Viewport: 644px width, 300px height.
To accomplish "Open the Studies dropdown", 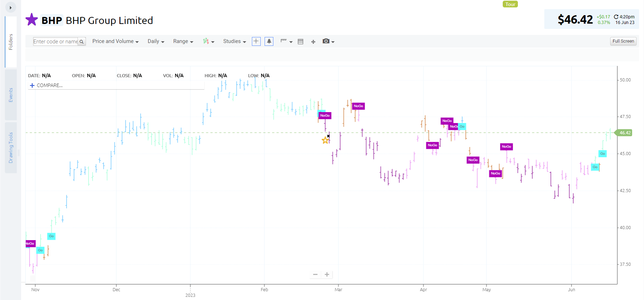I will (235, 41).
